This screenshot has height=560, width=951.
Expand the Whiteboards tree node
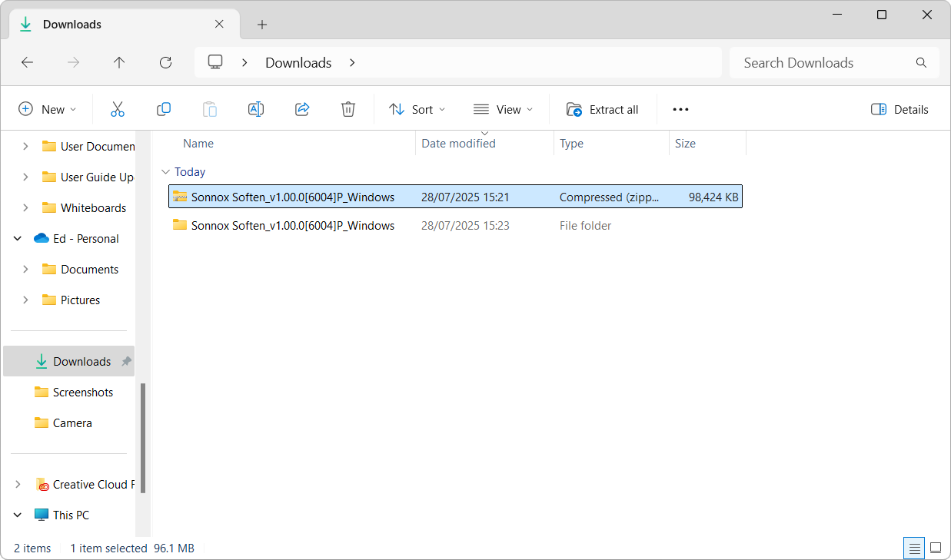point(25,207)
